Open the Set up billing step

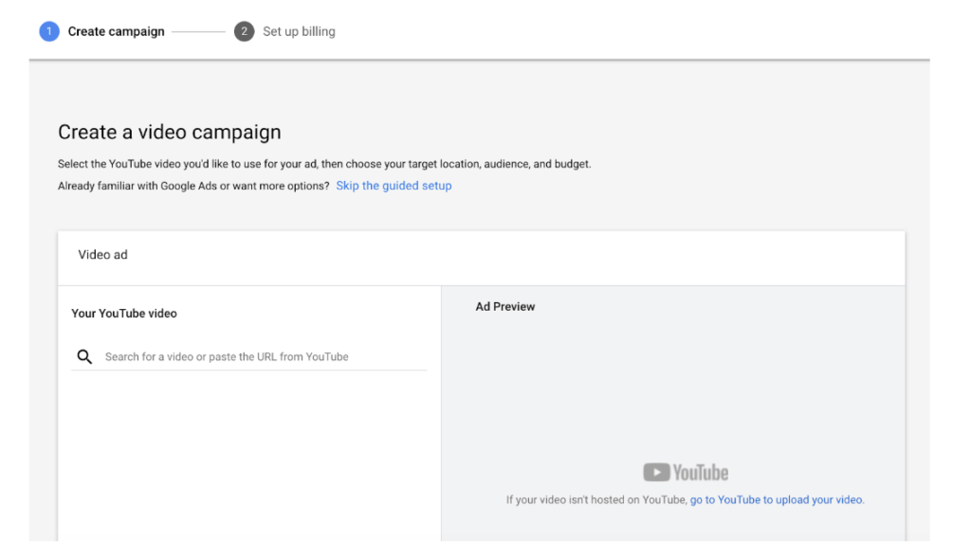[x=299, y=31]
